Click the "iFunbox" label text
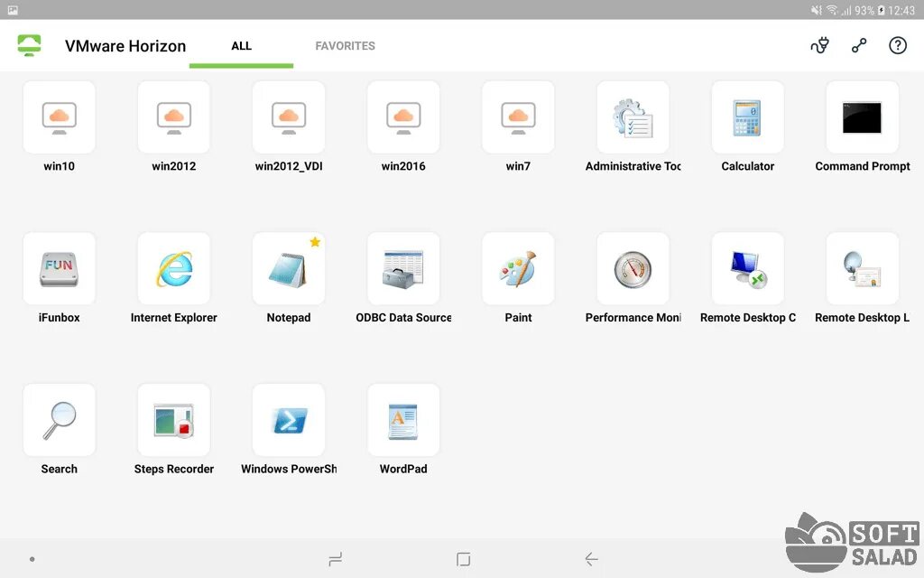 [59, 318]
